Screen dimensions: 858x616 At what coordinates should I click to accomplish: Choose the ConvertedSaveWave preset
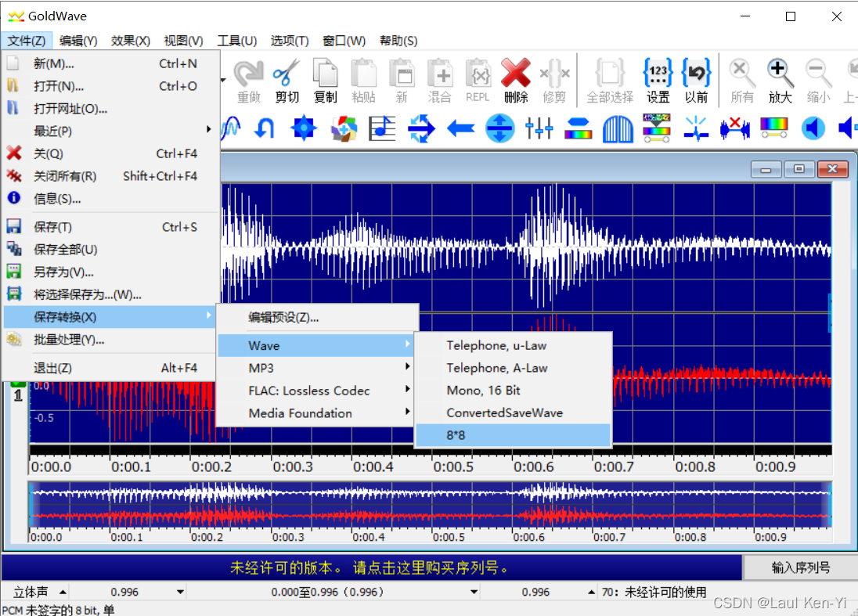click(513, 412)
